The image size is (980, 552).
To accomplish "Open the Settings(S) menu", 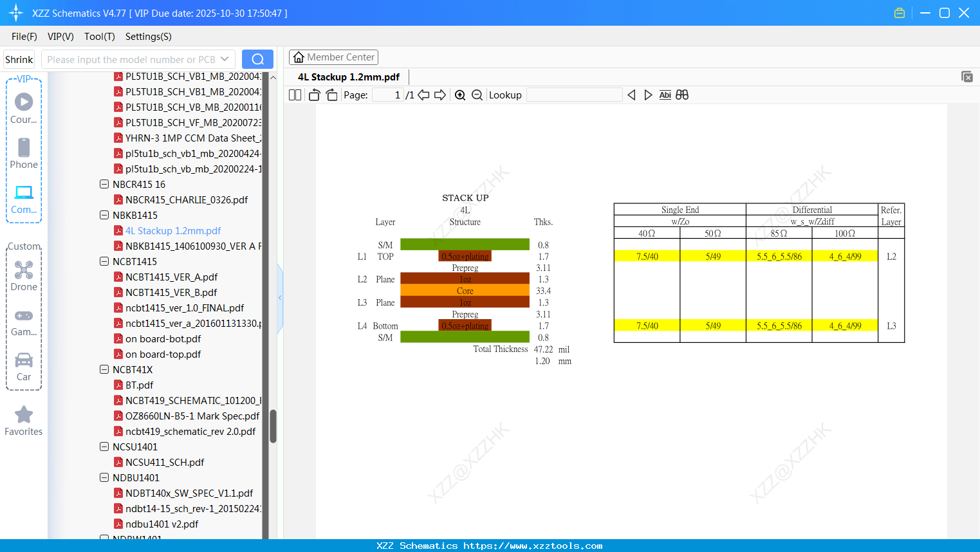I will (x=149, y=37).
